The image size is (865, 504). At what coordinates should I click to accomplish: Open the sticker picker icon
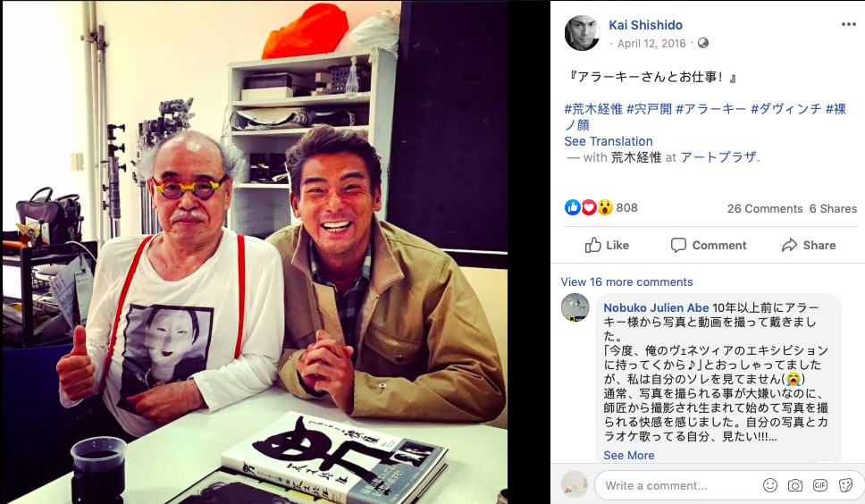pyautogui.click(x=845, y=485)
